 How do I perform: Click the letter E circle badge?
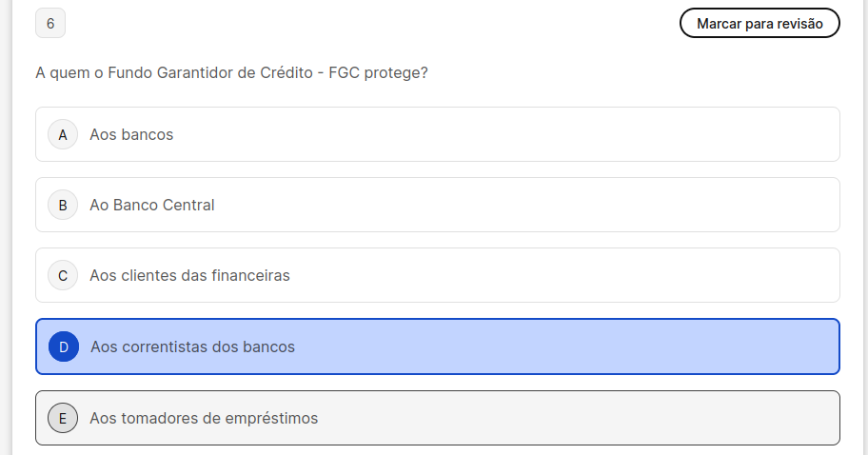pyautogui.click(x=63, y=418)
